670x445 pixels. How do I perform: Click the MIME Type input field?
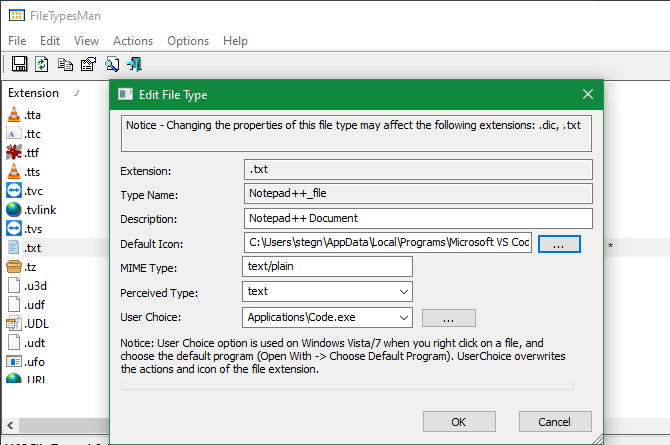[328, 266]
